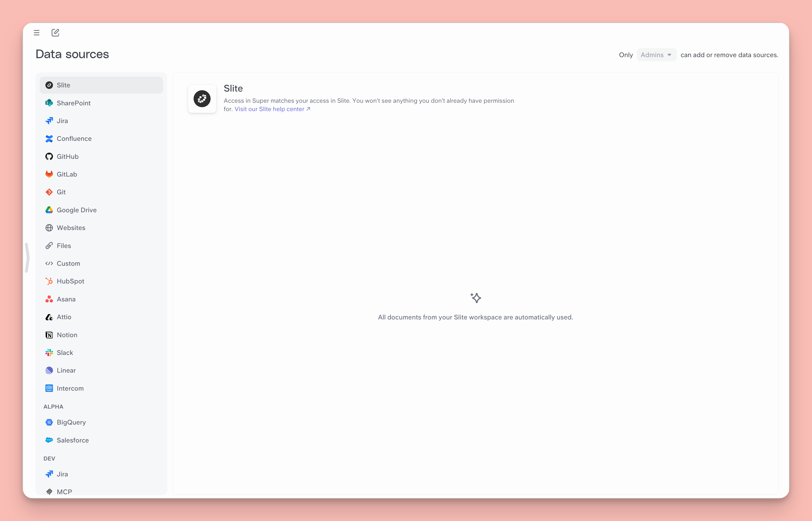Click the Custom code brackets icon
The width and height of the screenshot is (812, 521).
[49, 264]
